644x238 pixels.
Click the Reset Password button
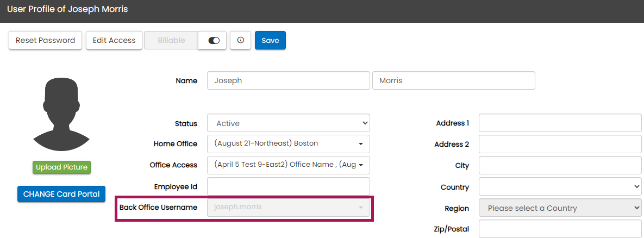tap(45, 40)
